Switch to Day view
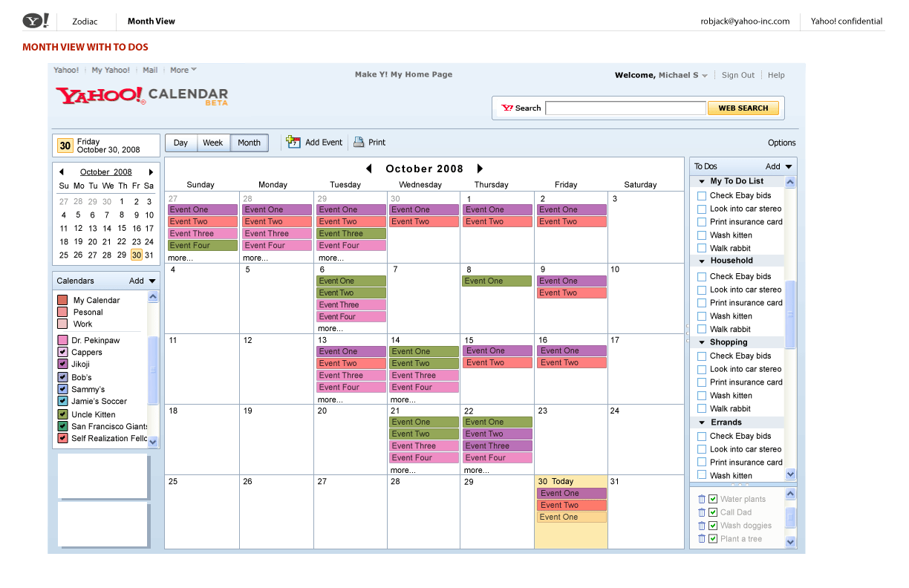The width and height of the screenshot is (909, 588). click(180, 143)
